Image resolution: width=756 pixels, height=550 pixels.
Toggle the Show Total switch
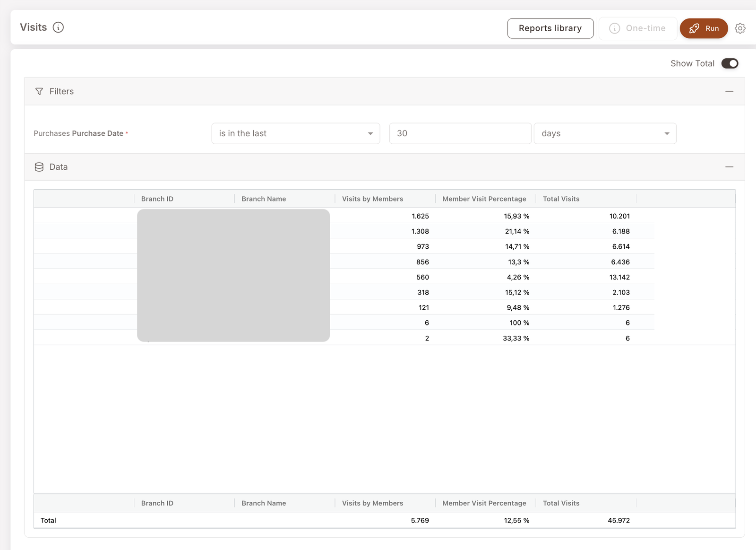[730, 63]
